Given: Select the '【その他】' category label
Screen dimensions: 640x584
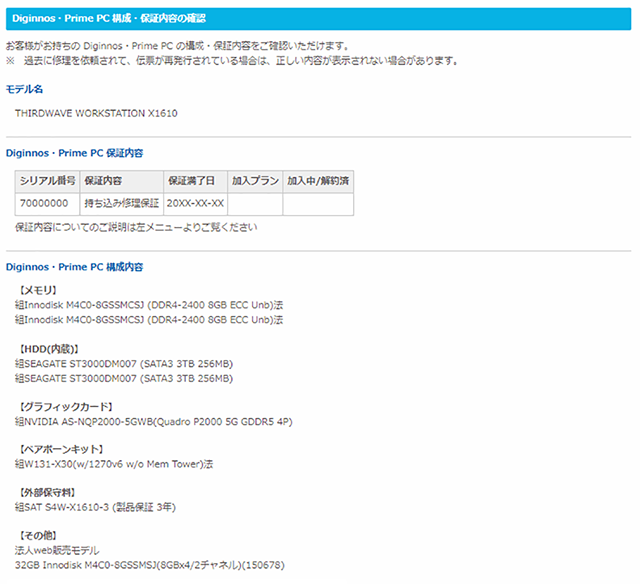Looking at the screenshot, I should [x=38, y=535].
